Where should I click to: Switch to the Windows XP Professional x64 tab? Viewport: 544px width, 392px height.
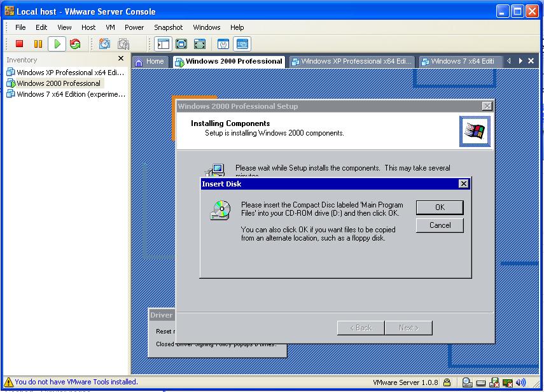click(x=352, y=62)
